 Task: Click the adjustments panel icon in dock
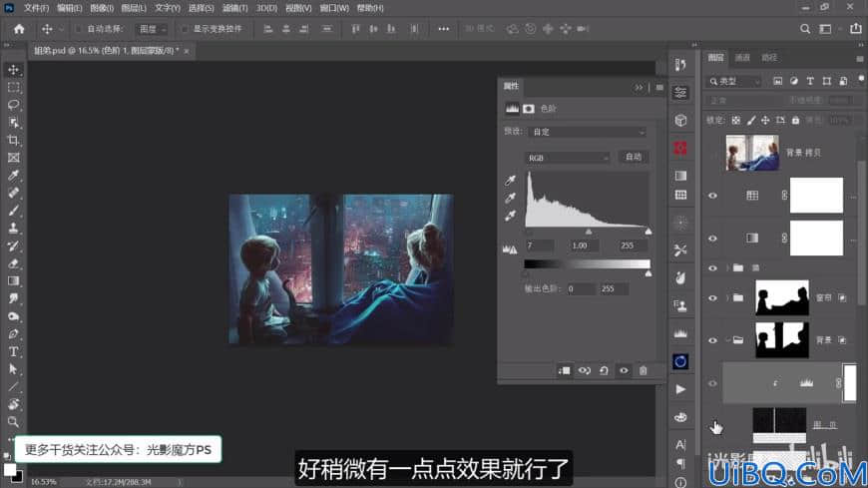click(x=680, y=93)
